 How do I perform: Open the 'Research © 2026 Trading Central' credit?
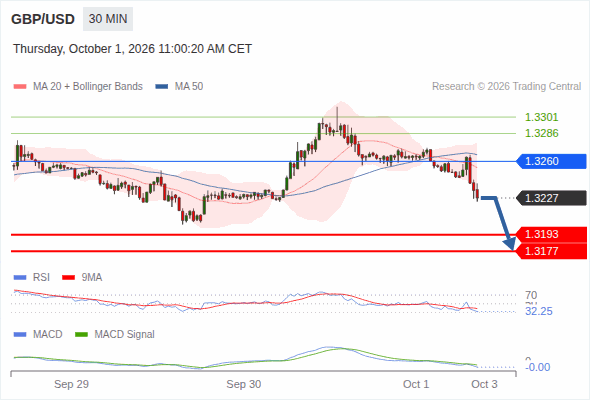(506, 87)
